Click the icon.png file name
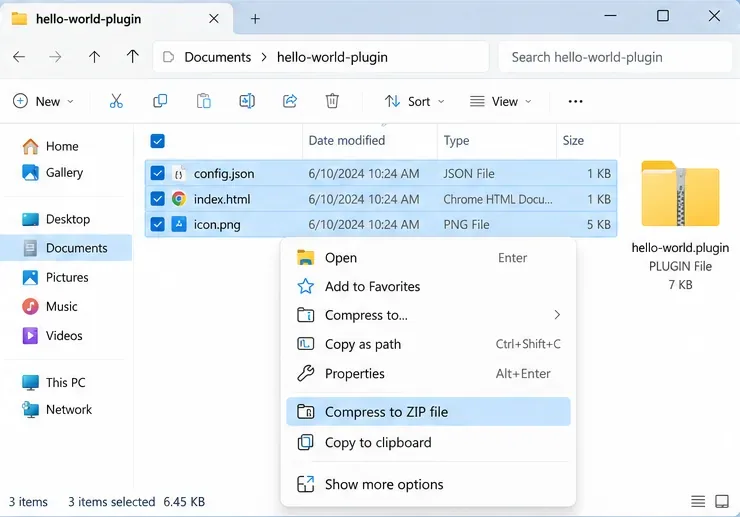This screenshot has height=517, width=740. pyautogui.click(x=217, y=225)
